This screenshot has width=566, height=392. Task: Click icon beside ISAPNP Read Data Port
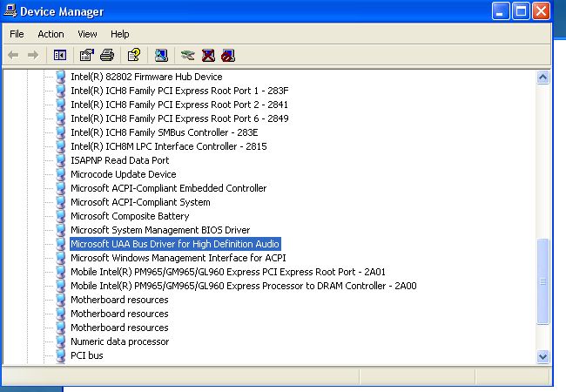coord(61,160)
